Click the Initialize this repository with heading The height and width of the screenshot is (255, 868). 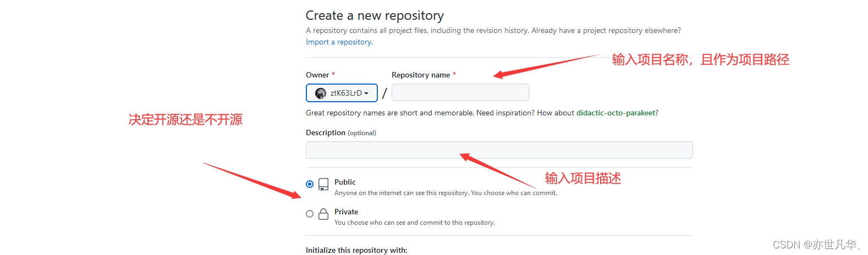[x=356, y=250]
